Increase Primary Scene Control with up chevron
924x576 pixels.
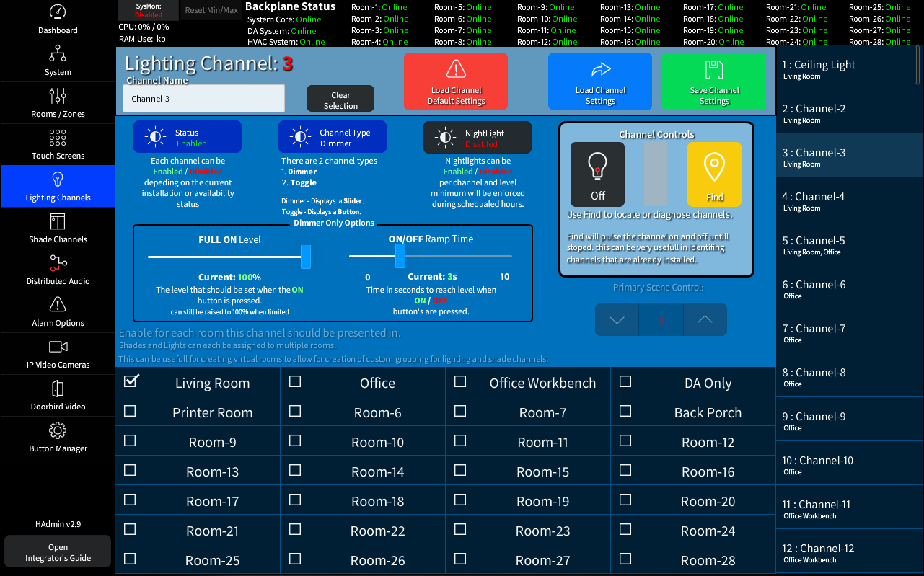click(x=705, y=320)
